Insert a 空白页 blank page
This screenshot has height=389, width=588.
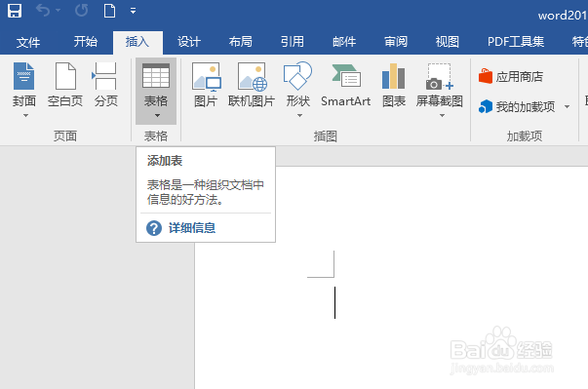[x=65, y=85]
